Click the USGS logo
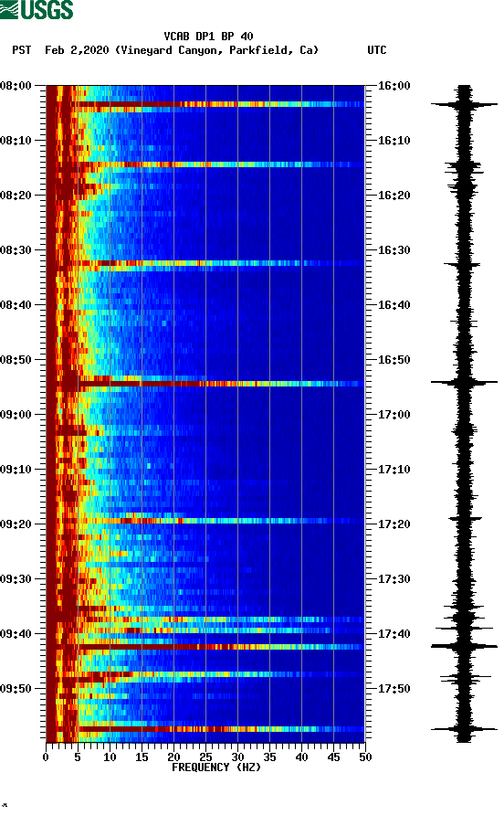This screenshot has width=504, height=815. [x=37, y=9]
